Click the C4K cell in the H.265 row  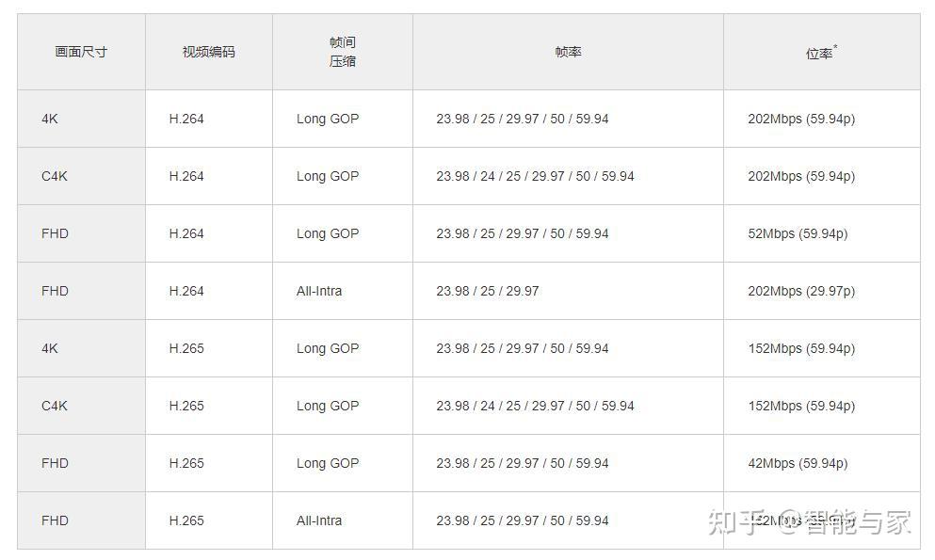coord(55,406)
